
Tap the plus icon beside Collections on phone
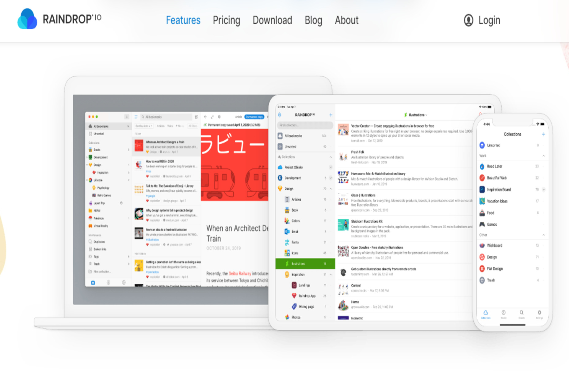543,134
